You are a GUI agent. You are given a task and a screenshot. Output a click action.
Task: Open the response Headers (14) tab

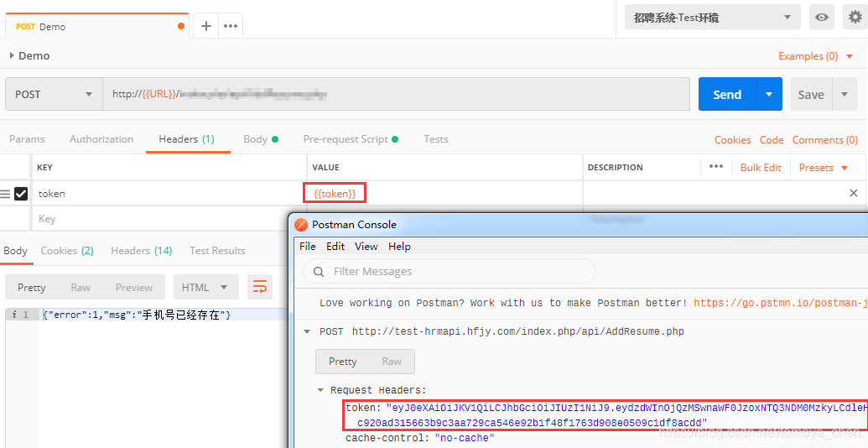[x=141, y=250]
